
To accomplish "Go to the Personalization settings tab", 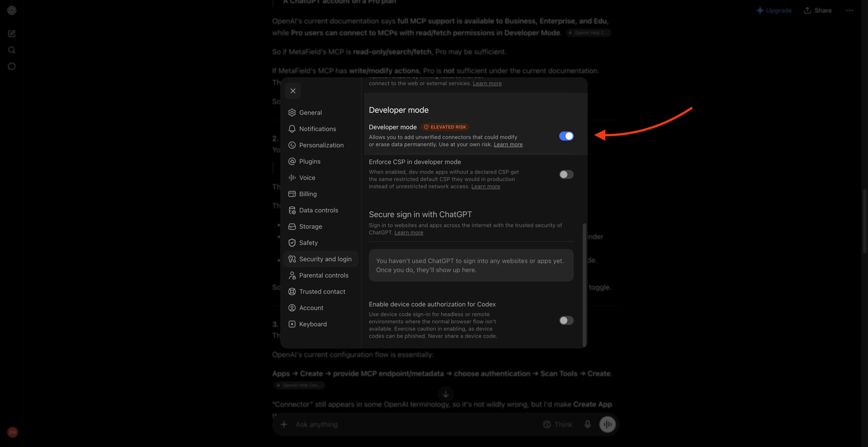I will click(321, 145).
